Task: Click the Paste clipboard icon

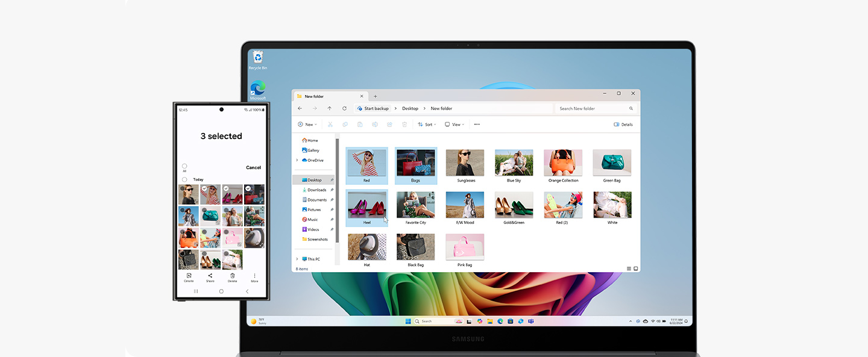Action: pos(360,125)
